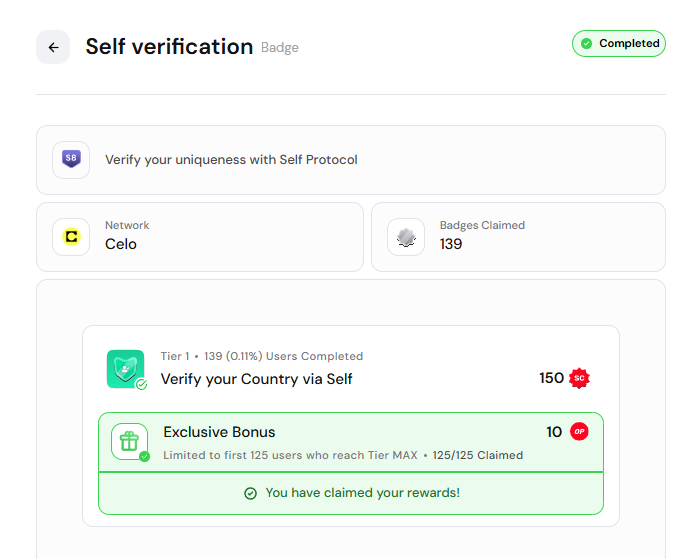Click the green shield tier icon
This screenshot has height=559, width=684.
click(x=125, y=368)
